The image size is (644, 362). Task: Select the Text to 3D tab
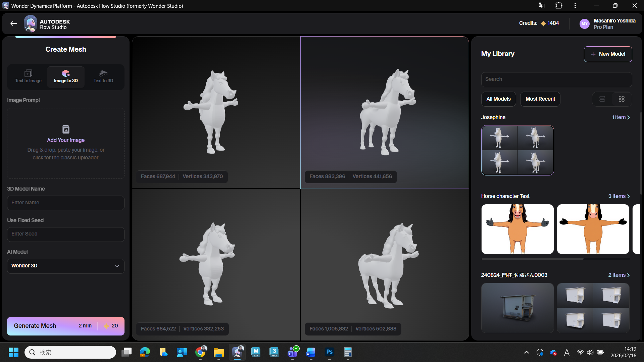point(103,77)
